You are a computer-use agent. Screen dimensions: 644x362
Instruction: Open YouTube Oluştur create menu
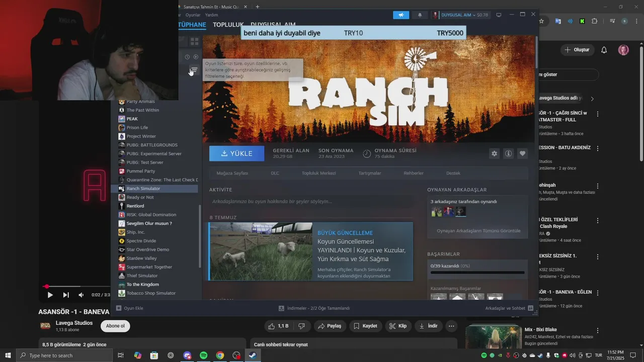577,50
